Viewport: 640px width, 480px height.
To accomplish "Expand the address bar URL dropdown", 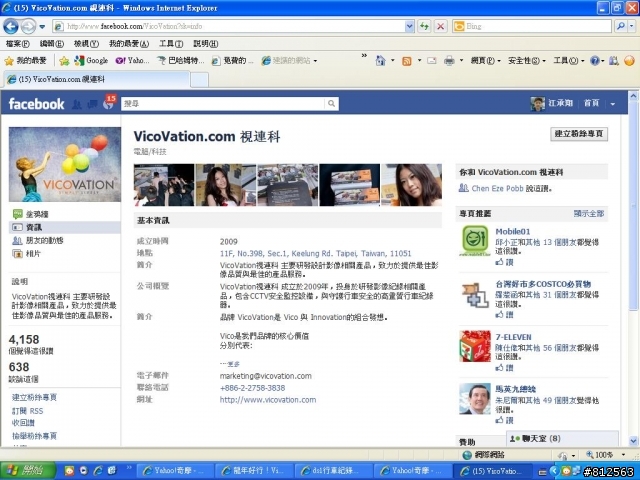I will click(410, 27).
